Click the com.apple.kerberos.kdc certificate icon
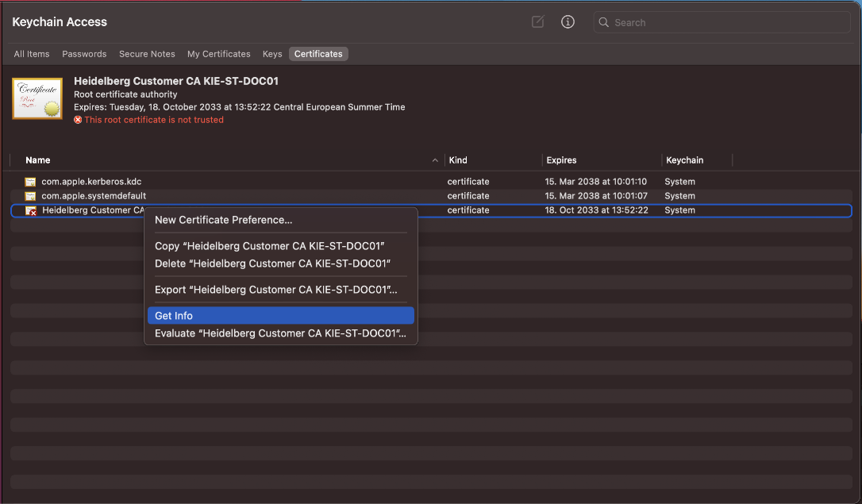This screenshot has height=504, width=862. [x=30, y=182]
